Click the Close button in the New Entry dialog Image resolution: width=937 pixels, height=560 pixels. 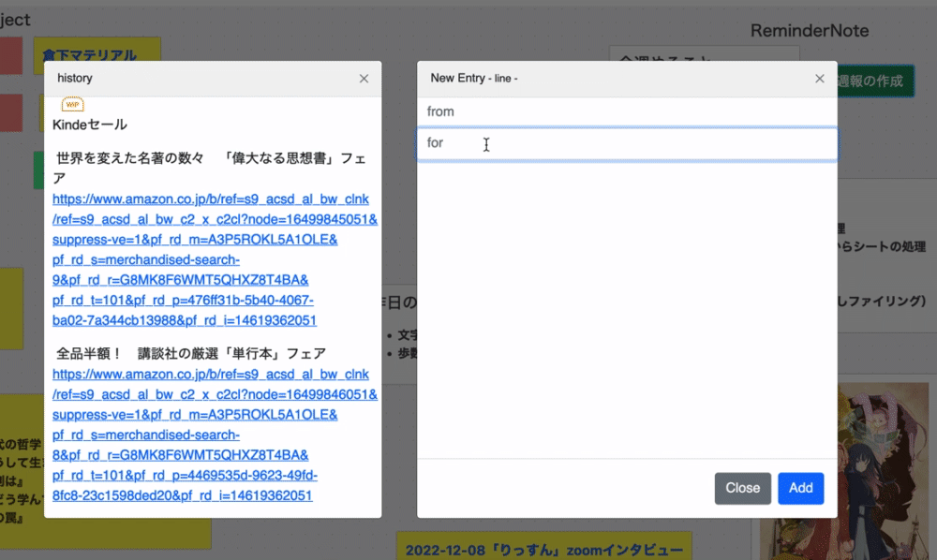tap(743, 488)
